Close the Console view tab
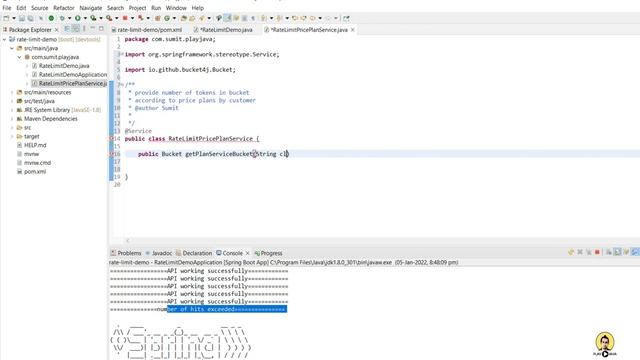The width and height of the screenshot is (640, 360). tap(247, 253)
